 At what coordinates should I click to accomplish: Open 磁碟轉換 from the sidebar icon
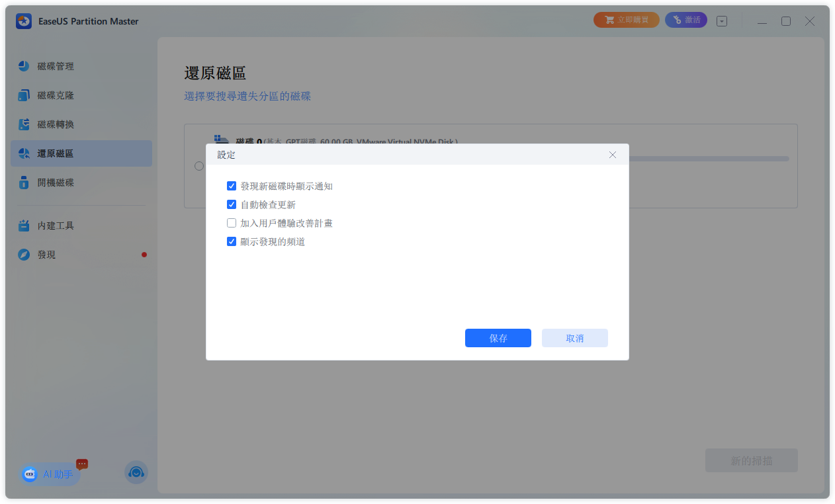pos(24,124)
